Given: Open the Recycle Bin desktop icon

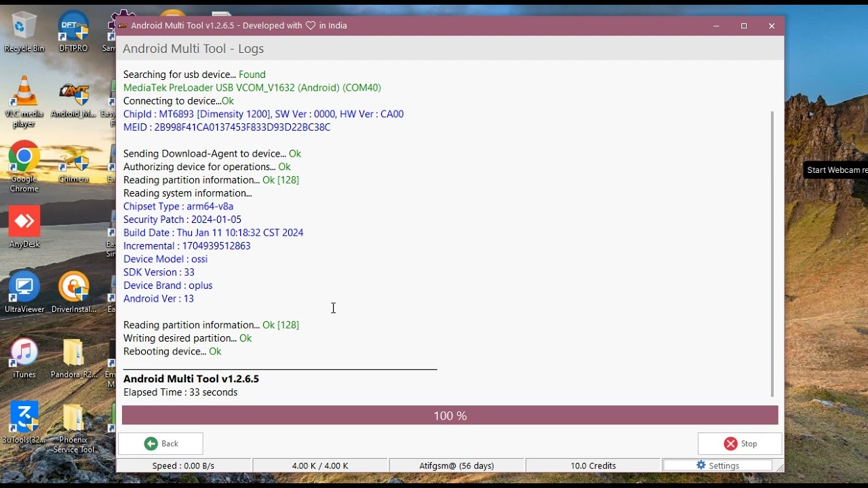Looking at the screenshot, I should click(24, 31).
